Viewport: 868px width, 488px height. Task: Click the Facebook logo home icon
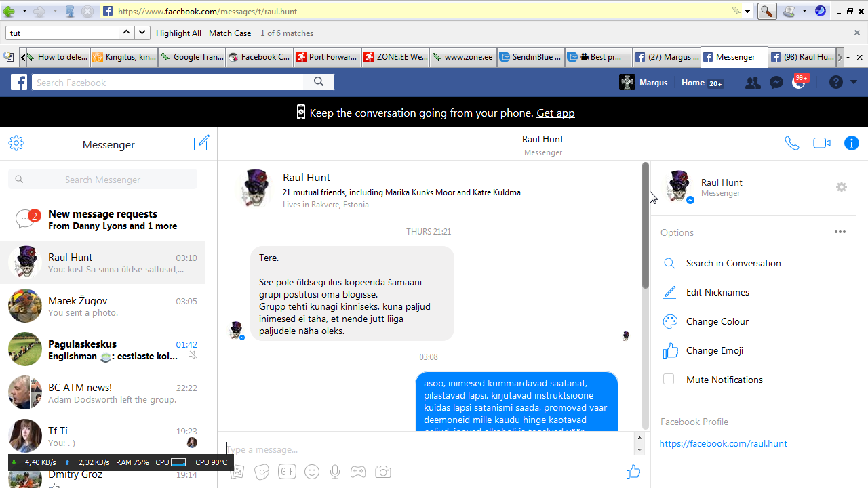click(x=19, y=83)
